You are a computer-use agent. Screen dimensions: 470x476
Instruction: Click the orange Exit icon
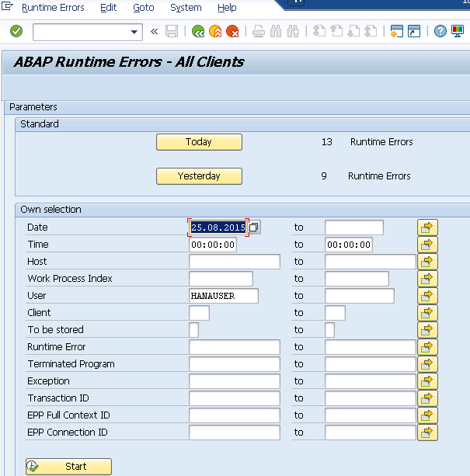pyautogui.click(x=215, y=32)
